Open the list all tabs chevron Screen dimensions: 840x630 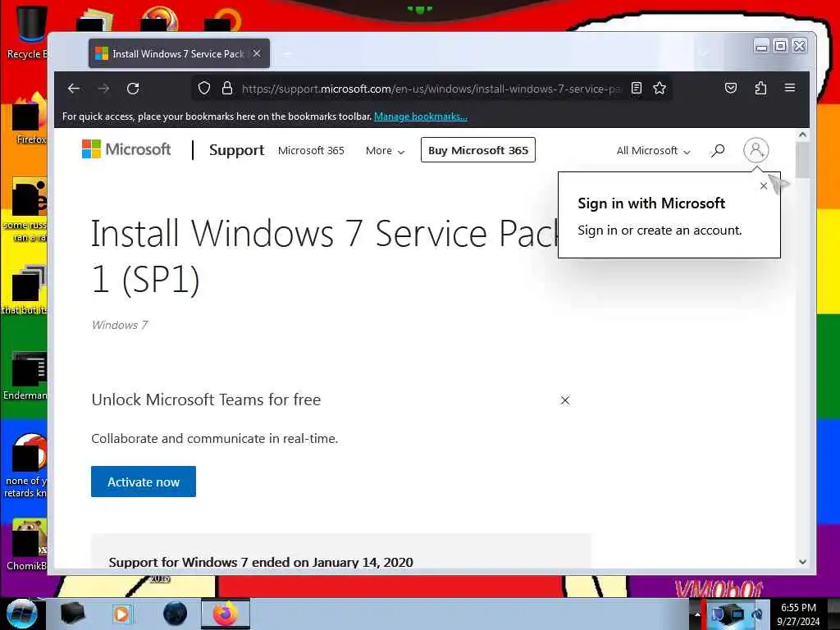click(704, 53)
